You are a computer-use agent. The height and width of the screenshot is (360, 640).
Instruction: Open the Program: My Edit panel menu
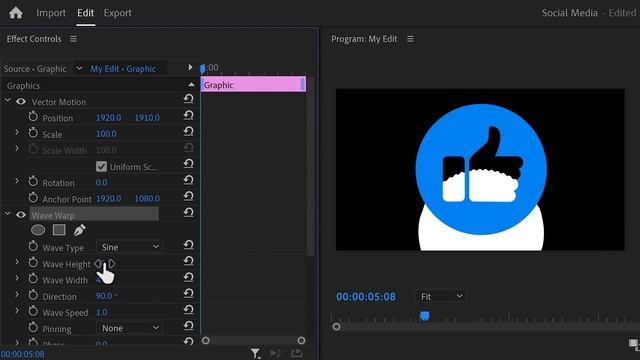coord(410,39)
